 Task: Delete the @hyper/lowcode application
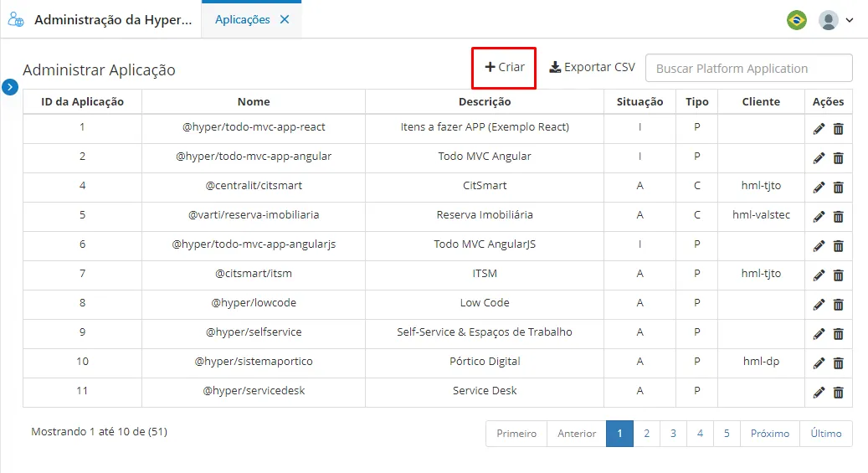click(838, 305)
